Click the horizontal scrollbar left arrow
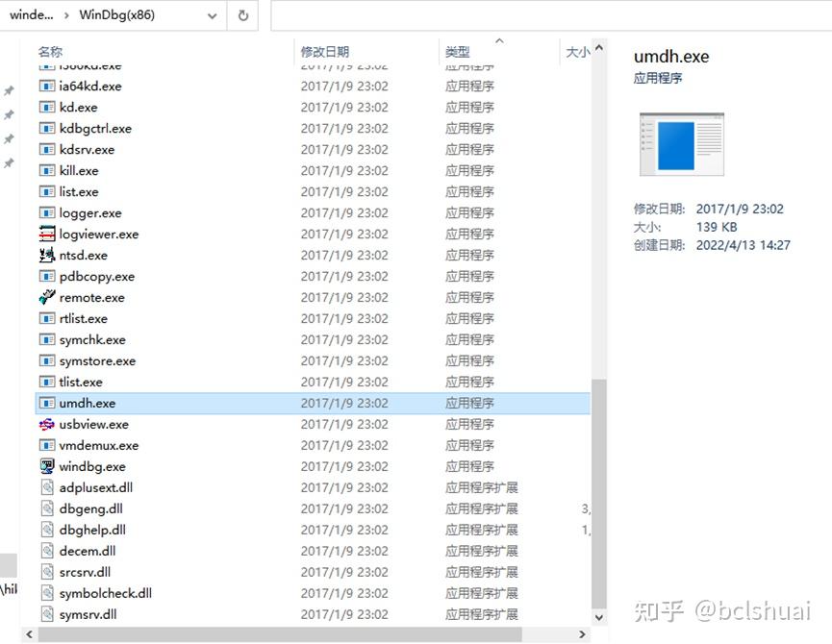This screenshot has width=832, height=644. coord(29,634)
